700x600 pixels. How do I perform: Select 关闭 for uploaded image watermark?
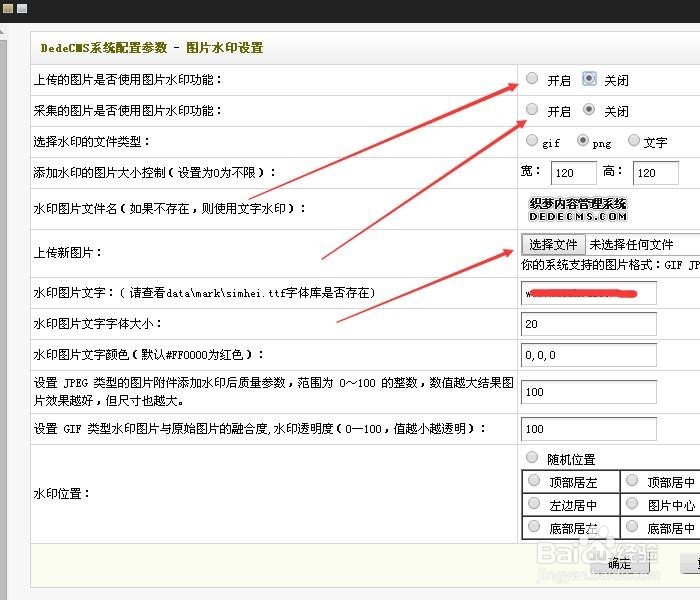click(x=589, y=79)
